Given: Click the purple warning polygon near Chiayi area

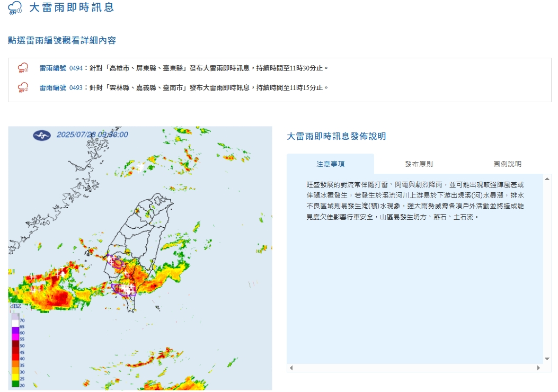Looking at the screenshot, I should click(x=116, y=261).
